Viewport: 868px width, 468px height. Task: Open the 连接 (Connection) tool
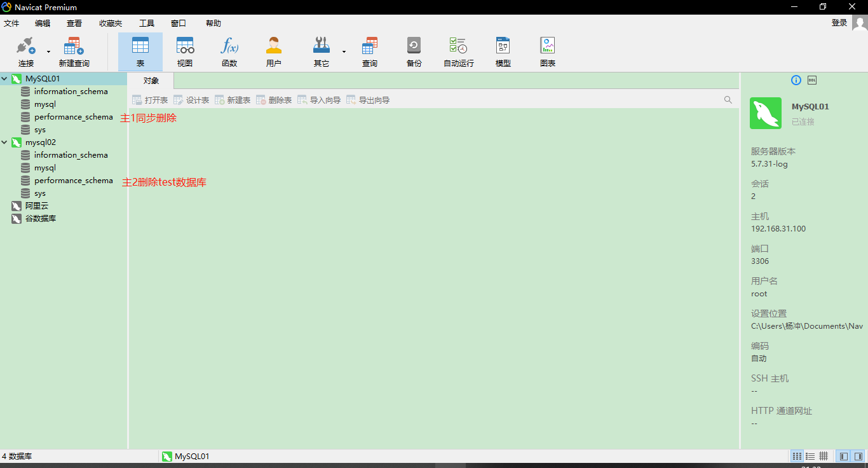pyautogui.click(x=26, y=52)
